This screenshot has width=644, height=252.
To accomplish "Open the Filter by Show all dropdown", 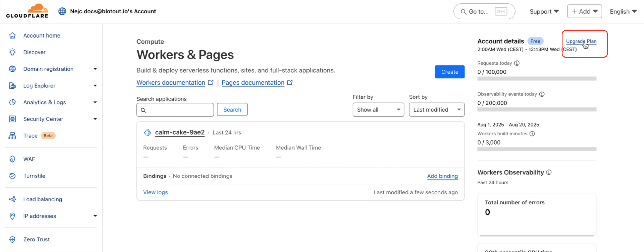I will point(378,109).
